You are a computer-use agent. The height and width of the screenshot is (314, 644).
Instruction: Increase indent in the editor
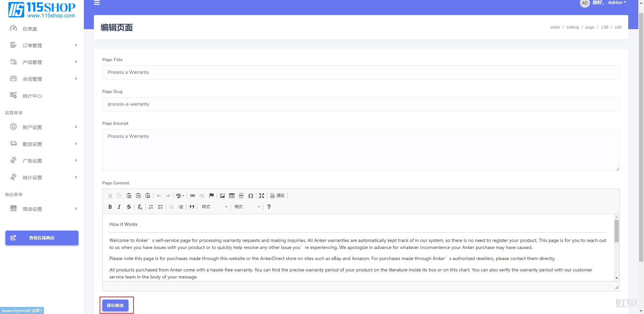point(181,207)
